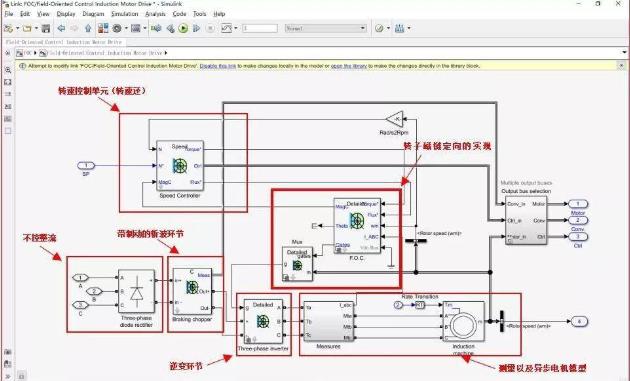Select the Rad2Rpm gain block

coord(395,119)
